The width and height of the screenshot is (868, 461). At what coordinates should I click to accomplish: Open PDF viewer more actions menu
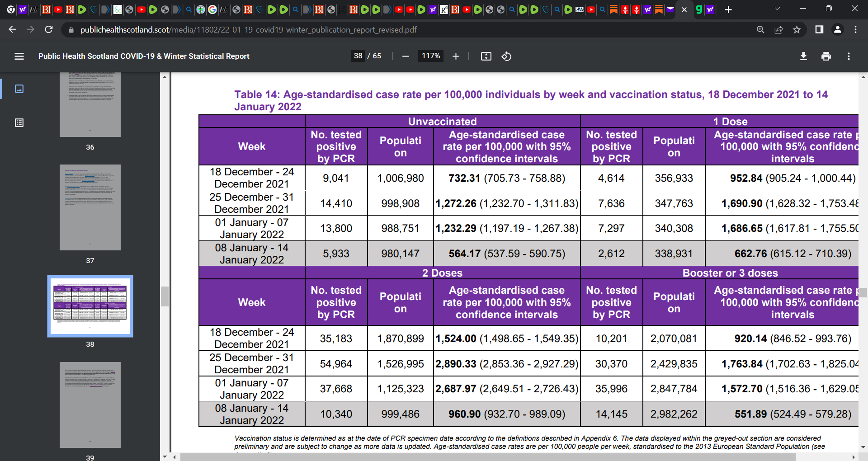(x=849, y=56)
